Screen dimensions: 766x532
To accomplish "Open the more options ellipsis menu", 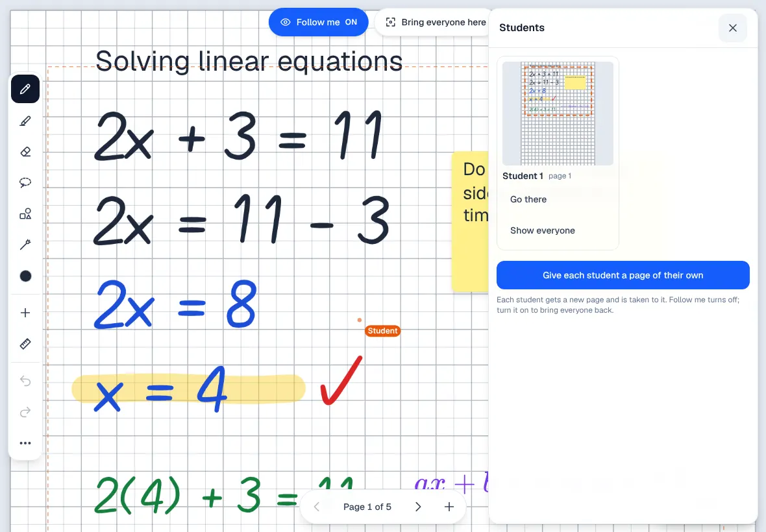I will point(25,443).
